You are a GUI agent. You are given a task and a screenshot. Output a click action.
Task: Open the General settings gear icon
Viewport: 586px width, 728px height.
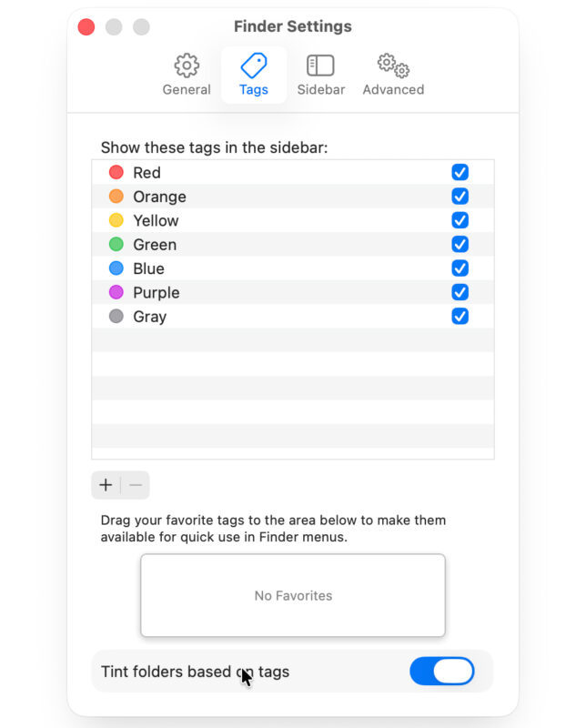187,66
